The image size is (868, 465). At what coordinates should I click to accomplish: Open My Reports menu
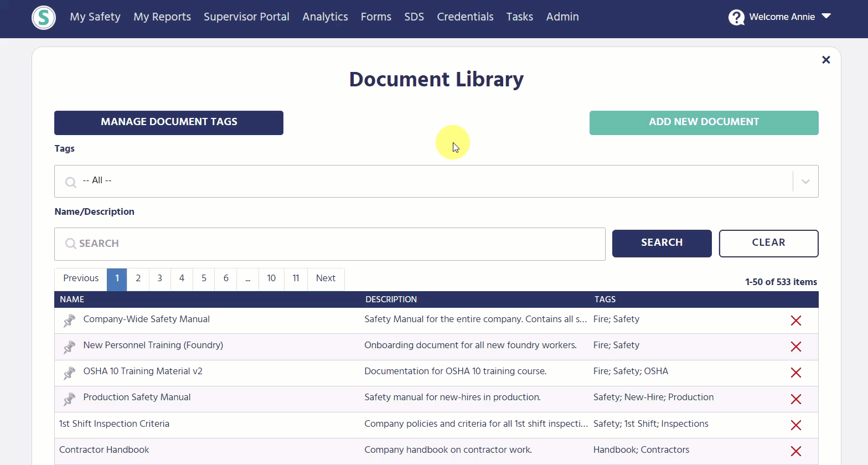(x=162, y=17)
